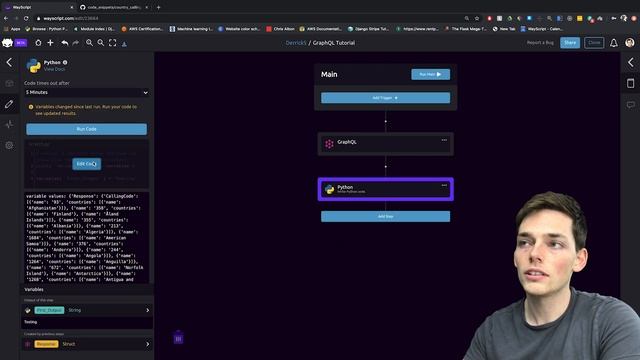Reload the browser page
This screenshot has width=640, height=360.
click(x=26, y=18)
